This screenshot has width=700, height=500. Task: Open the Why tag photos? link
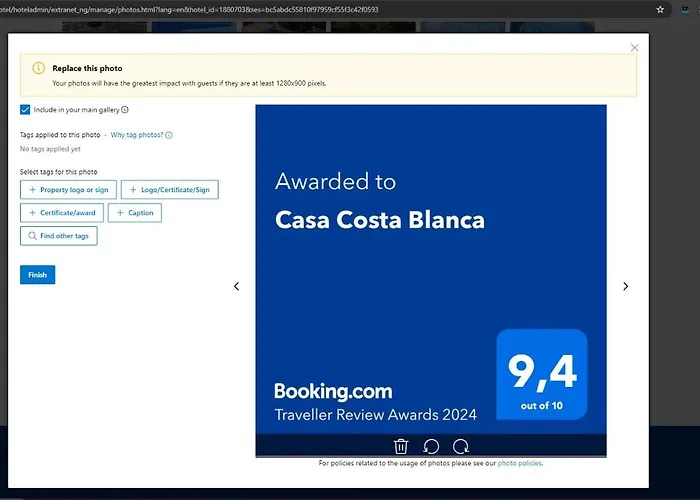[137, 135]
